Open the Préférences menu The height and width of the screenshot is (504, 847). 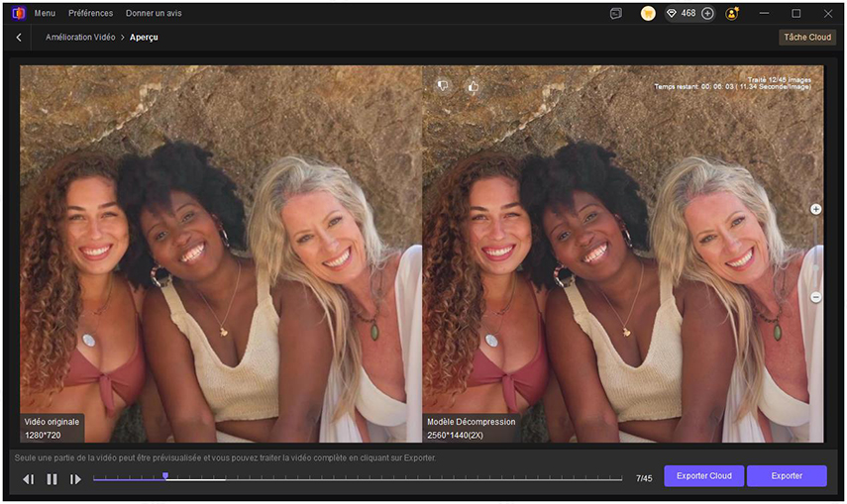point(90,14)
